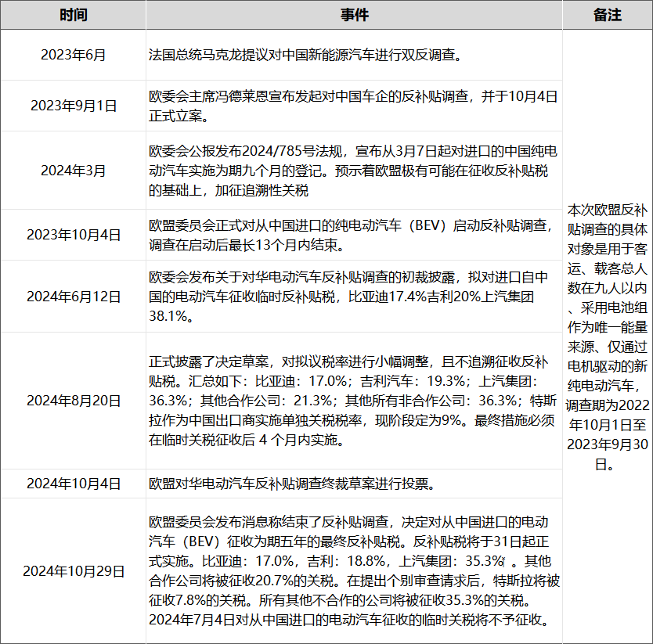Select the 2023年9月1日 date cell
The height and width of the screenshot is (644, 653).
[73, 106]
